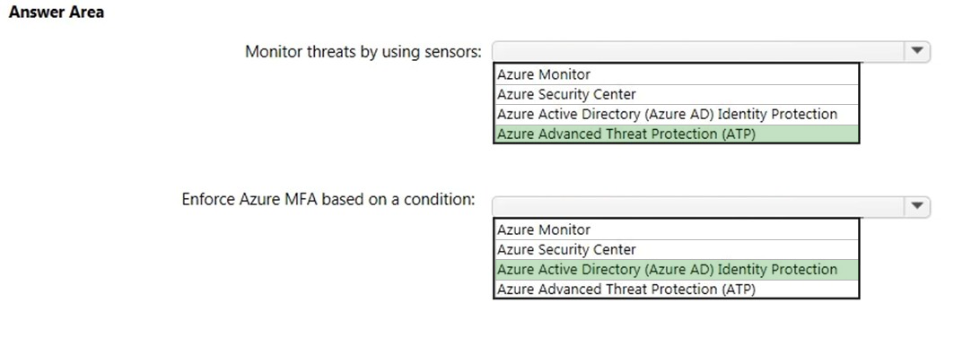Screen dimensions: 980x337
Task: Choose Azure Advanced Threat Protection in the sensors list
Action: point(677,134)
